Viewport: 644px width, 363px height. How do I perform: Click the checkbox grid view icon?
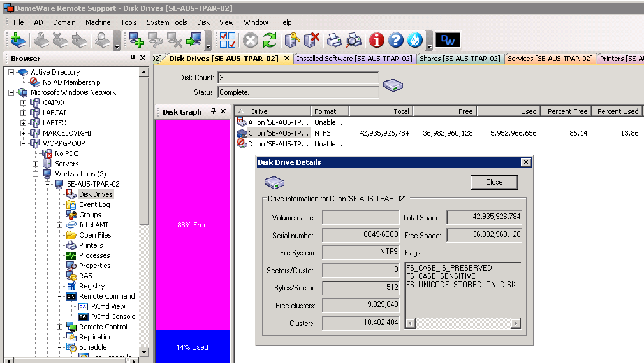pos(228,39)
